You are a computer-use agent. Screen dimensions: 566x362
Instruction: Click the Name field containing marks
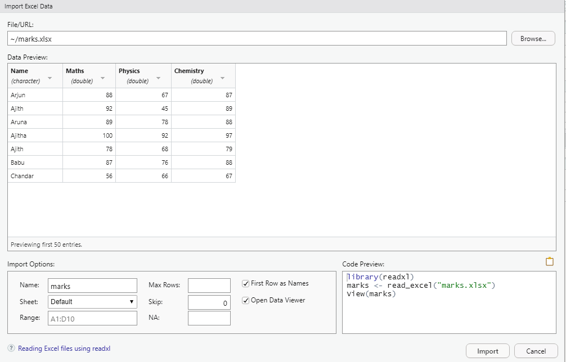coord(92,285)
